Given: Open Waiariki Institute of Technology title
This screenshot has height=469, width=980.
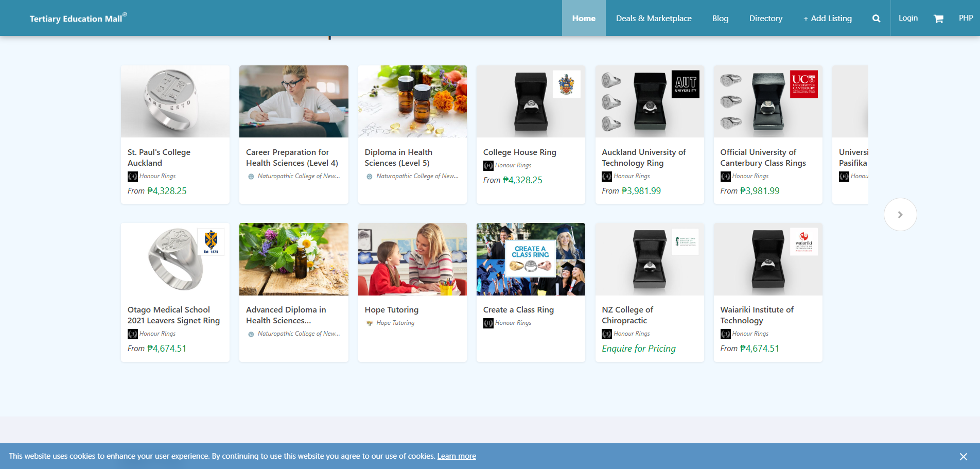Looking at the screenshot, I should [x=757, y=315].
